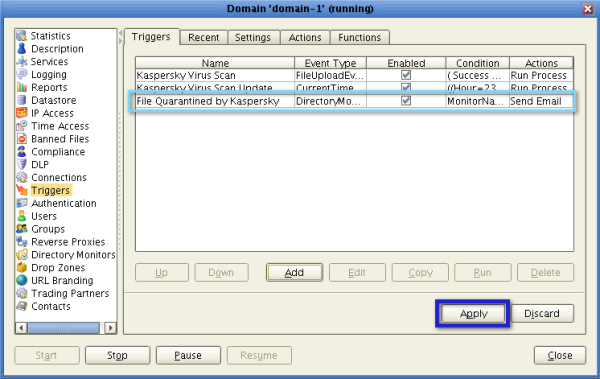Switch to the Recent tab
Screen dimensions: 600x379
pyautogui.click(x=204, y=38)
